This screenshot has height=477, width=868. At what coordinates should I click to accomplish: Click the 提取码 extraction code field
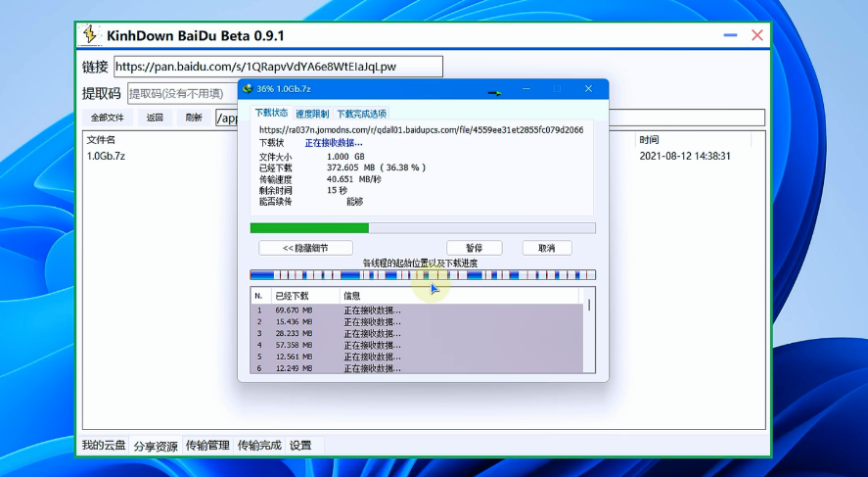183,93
